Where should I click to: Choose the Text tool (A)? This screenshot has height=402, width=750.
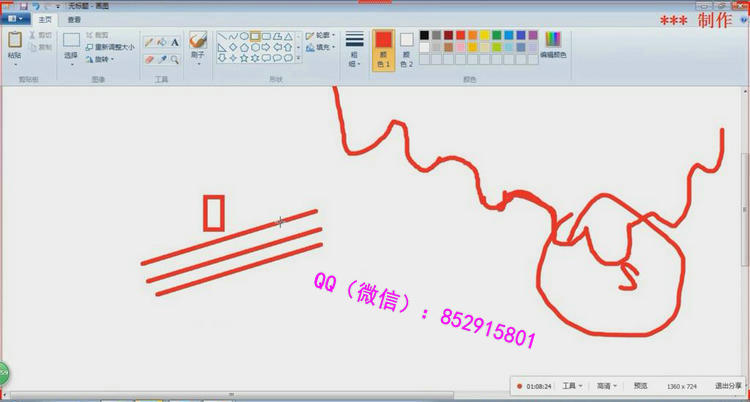pyautogui.click(x=175, y=42)
